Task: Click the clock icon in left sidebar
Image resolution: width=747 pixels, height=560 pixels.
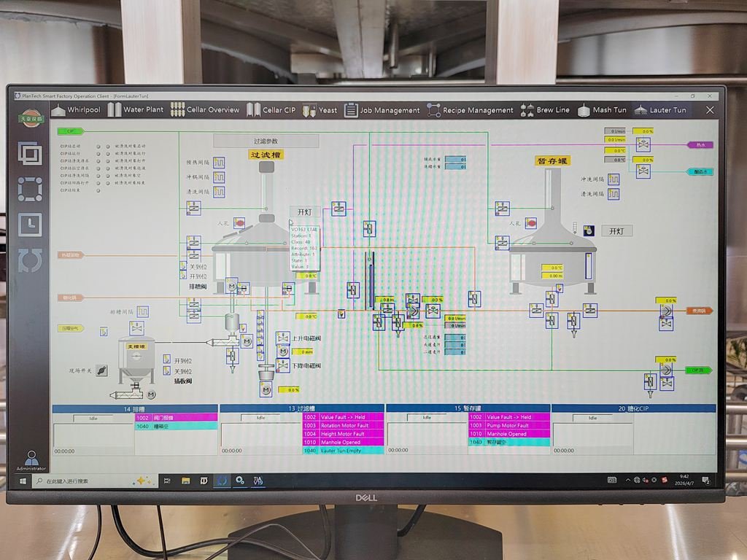Action: 30,224
